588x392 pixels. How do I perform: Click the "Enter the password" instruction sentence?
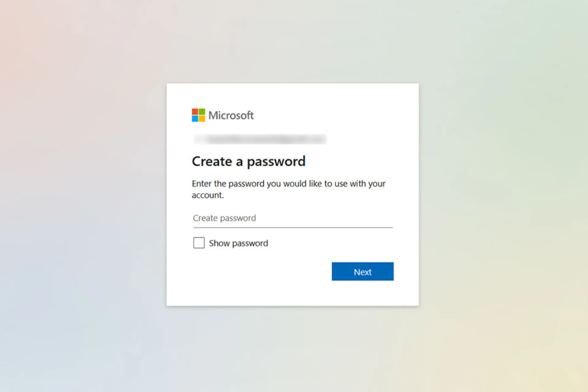[288, 184]
